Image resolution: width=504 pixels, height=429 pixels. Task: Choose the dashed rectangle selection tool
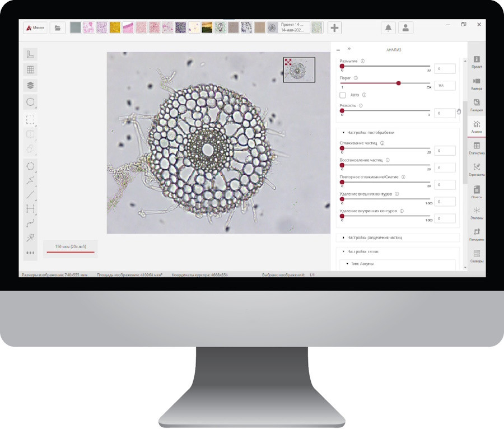[30, 119]
